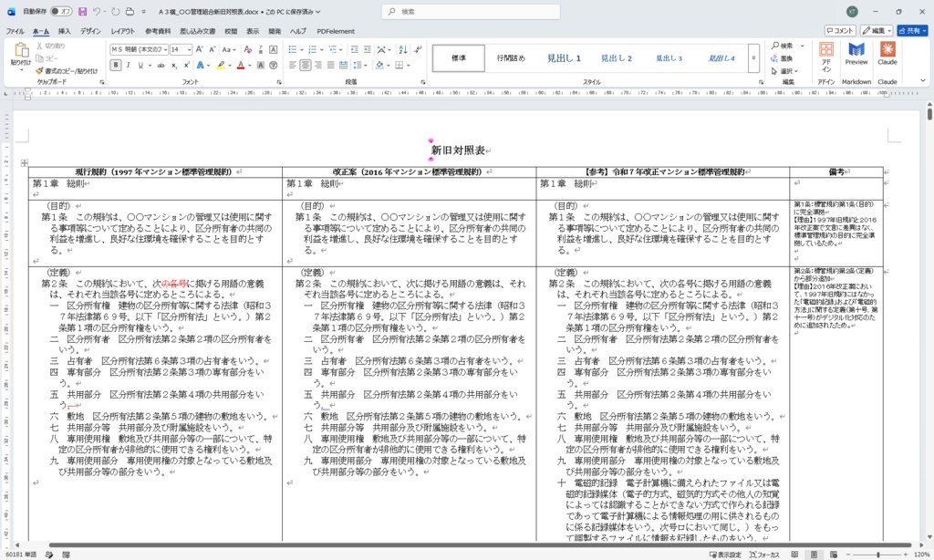
Task: Click the character shading icon
Action: tap(260, 66)
